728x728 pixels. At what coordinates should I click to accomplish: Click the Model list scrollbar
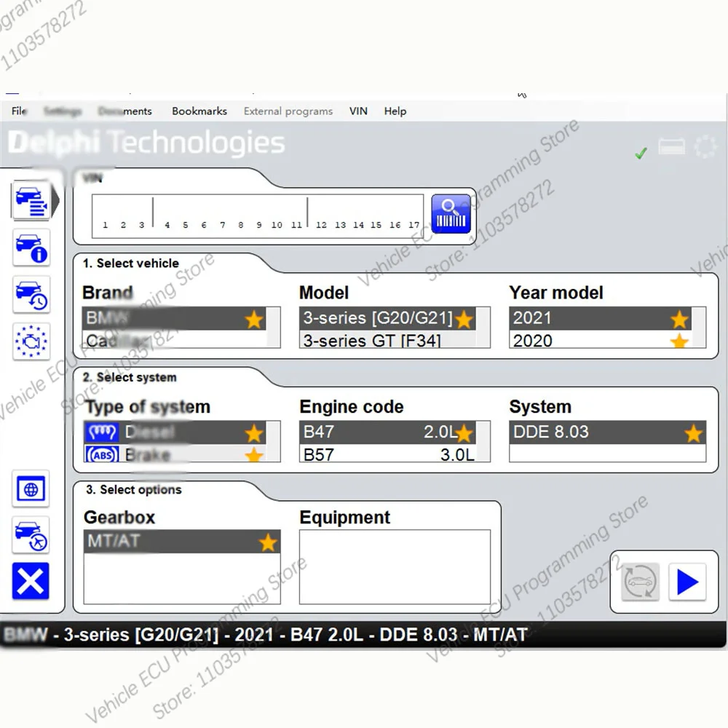(483, 328)
